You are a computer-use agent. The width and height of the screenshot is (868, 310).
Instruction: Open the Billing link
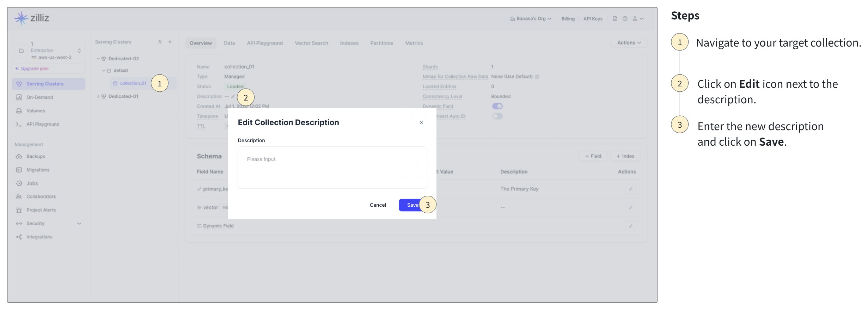coord(568,19)
